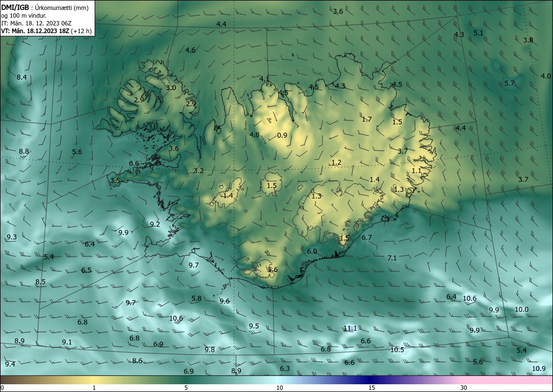Click the 4.1 value on the map
Viewport: 553px width, 392px height.
[264, 79]
